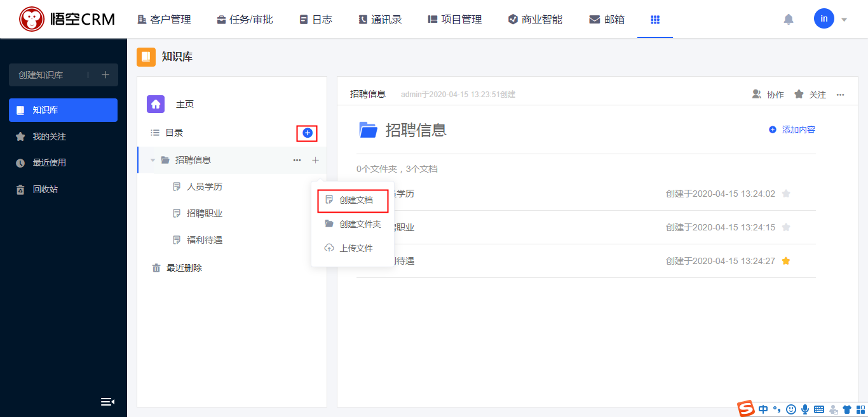The height and width of the screenshot is (417, 868).
Task: Open the notification bell
Action: (789, 20)
